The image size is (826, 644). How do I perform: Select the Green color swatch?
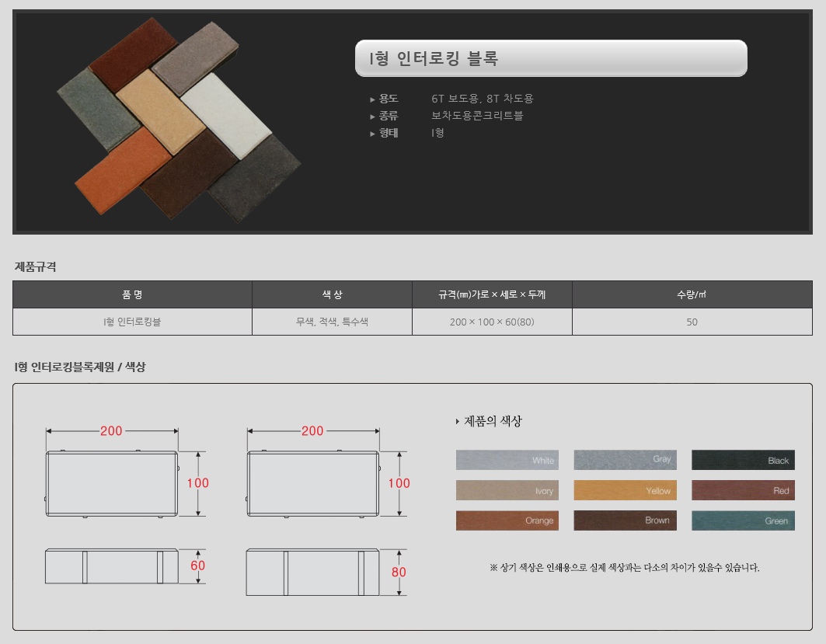(743, 520)
